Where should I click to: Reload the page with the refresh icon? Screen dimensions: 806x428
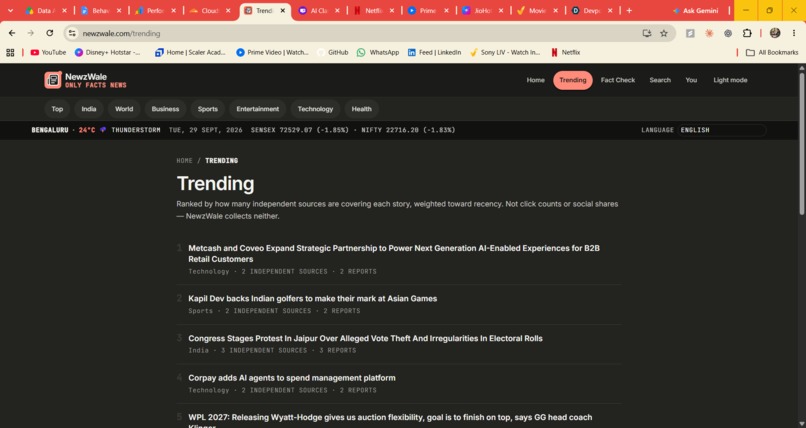pyautogui.click(x=49, y=33)
